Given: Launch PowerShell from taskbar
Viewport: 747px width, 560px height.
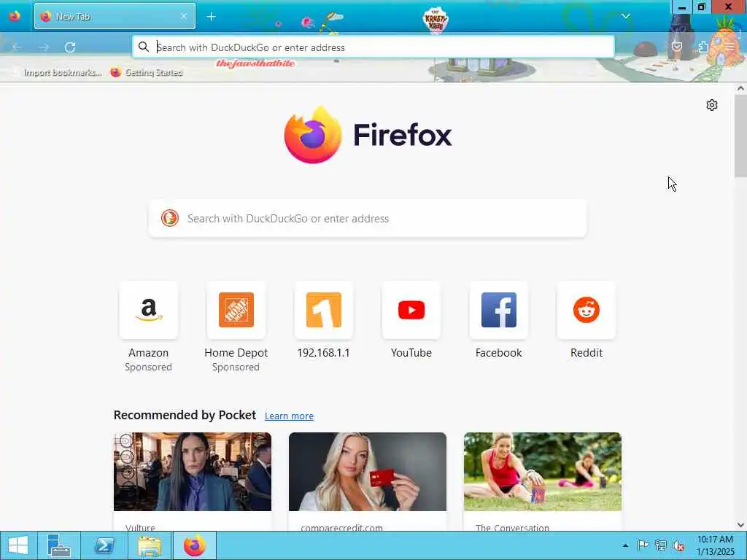Looking at the screenshot, I should (x=104, y=545).
